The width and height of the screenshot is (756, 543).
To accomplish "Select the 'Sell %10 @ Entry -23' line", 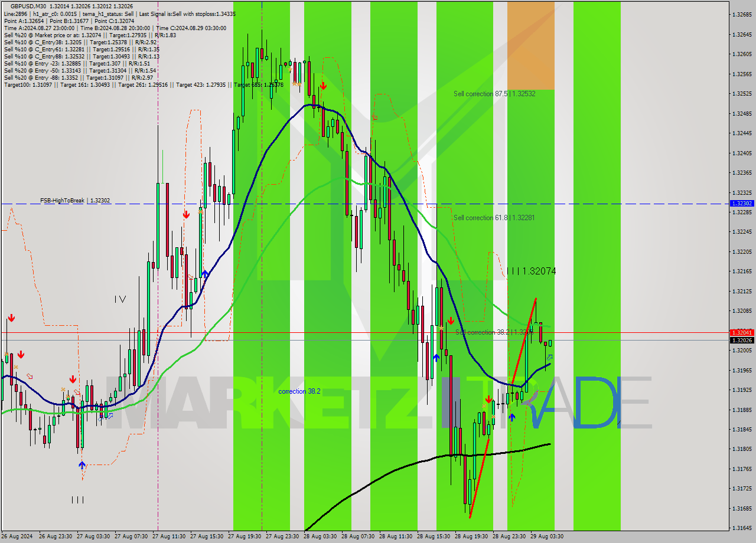I will point(77,64).
